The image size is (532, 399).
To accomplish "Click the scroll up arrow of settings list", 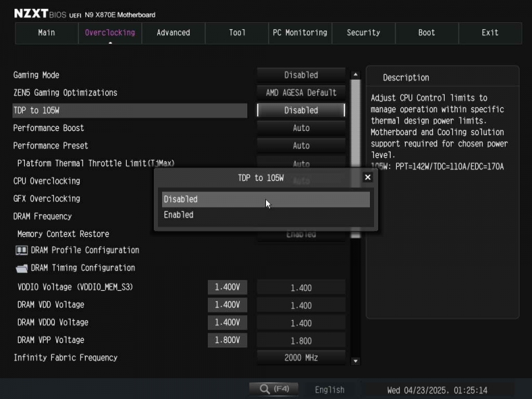I will click(355, 75).
